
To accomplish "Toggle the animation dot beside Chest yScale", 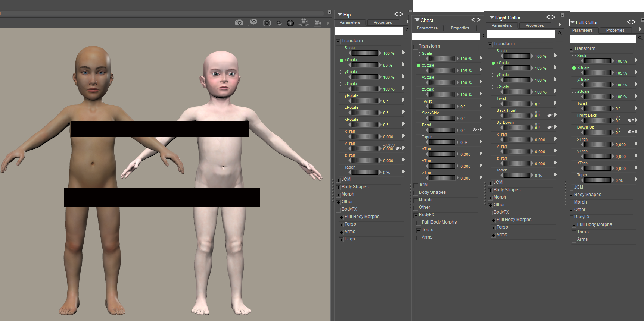I will [x=419, y=78].
